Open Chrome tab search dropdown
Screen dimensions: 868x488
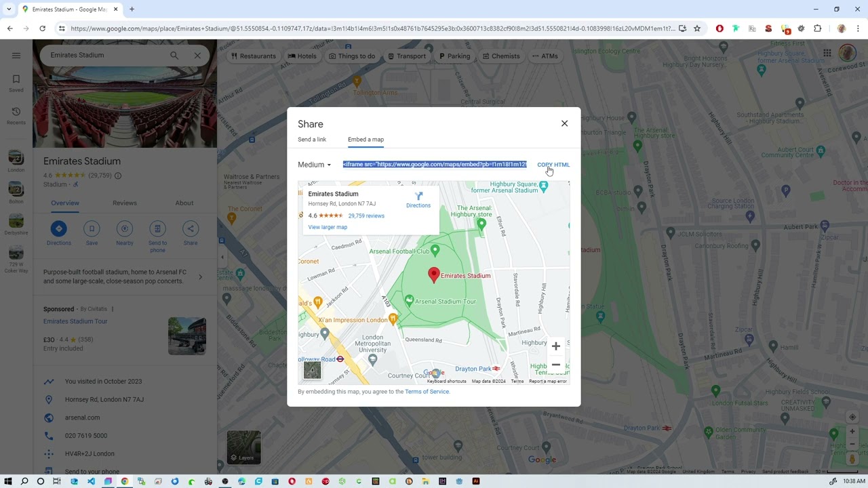tap(9, 9)
